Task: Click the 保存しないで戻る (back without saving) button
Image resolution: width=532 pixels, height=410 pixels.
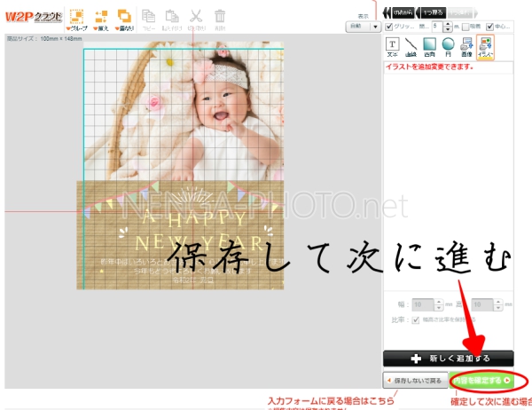Action: coord(415,381)
